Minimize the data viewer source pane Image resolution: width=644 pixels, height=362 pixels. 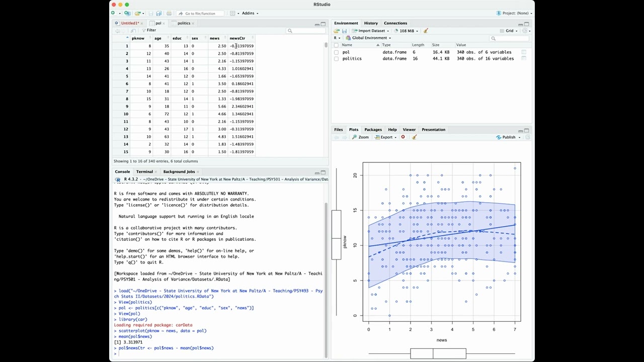coord(317,25)
